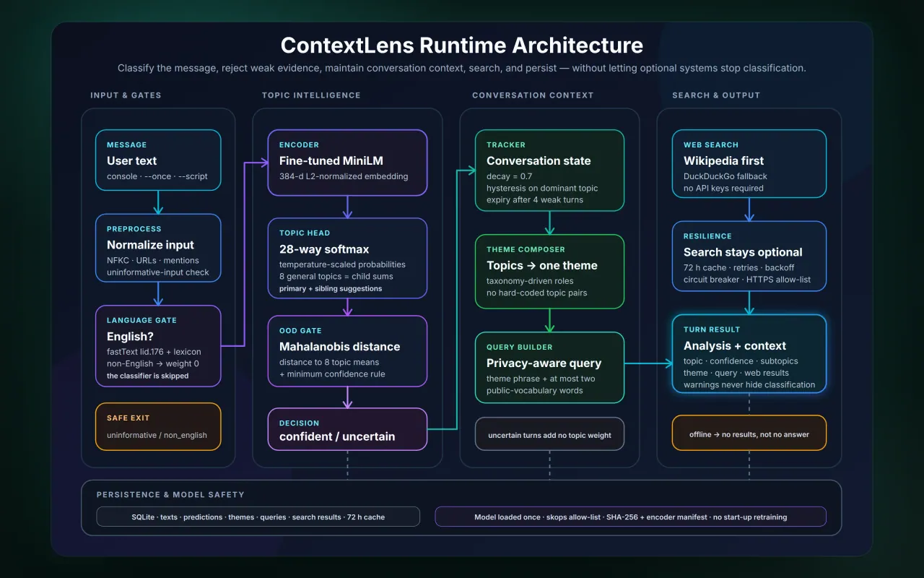Click 'topic · confidence · subtopics' line
The width and height of the screenshot is (924, 578).
[x=741, y=361]
